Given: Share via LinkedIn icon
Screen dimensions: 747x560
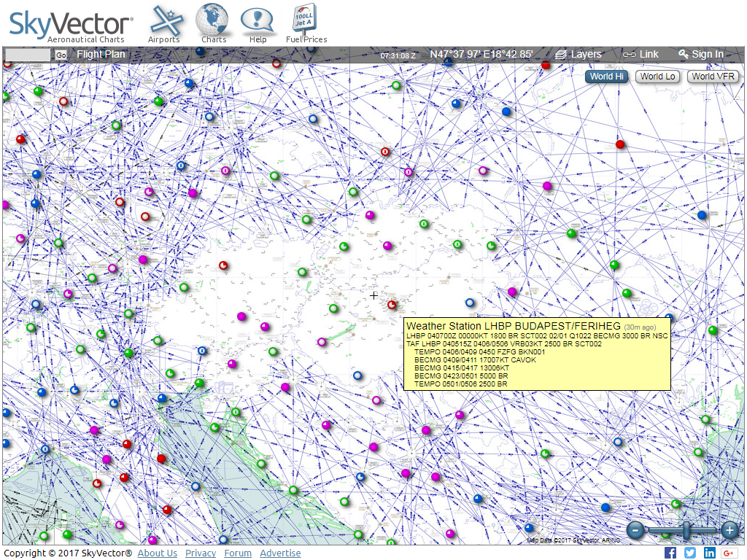Looking at the screenshot, I should coord(710,553).
